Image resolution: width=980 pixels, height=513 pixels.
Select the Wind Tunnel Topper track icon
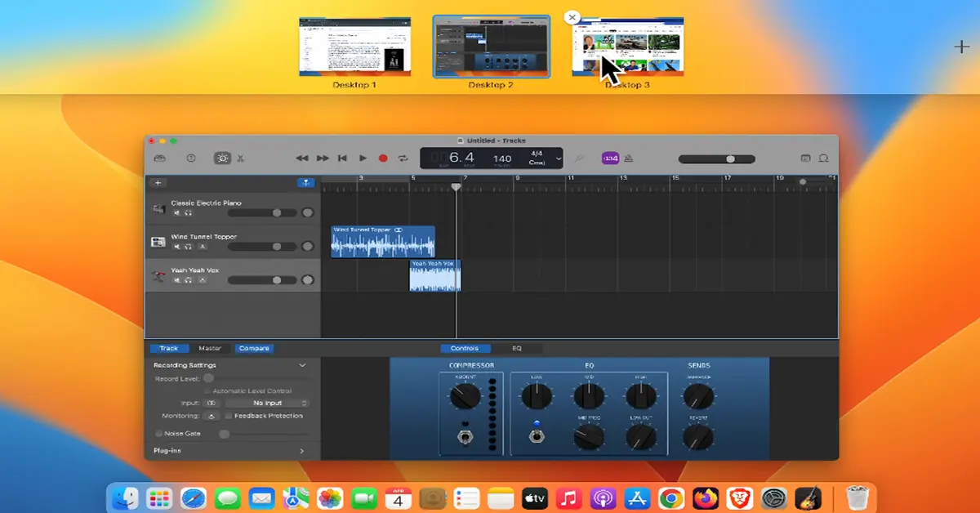158,243
